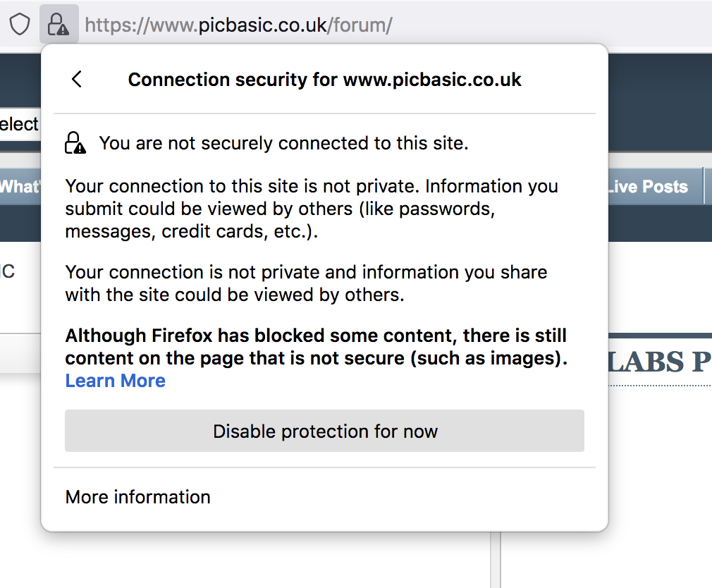
Task: Click the lock warning icon inside the panel
Action: click(75, 143)
